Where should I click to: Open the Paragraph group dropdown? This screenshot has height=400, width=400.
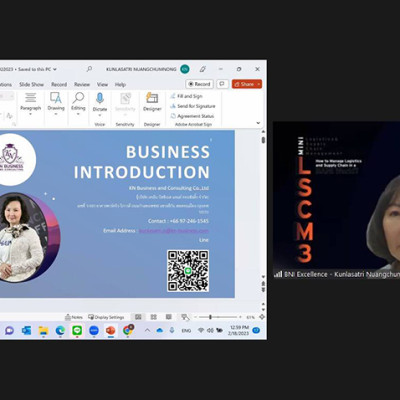pos(30,104)
